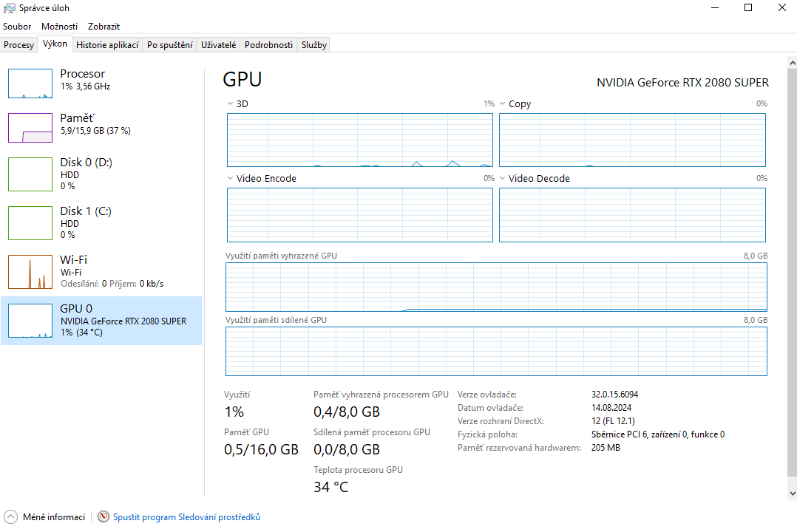Image resolution: width=797 pixels, height=532 pixels.
Task: Open the Možnosti menu
Action: click(59, 26)
